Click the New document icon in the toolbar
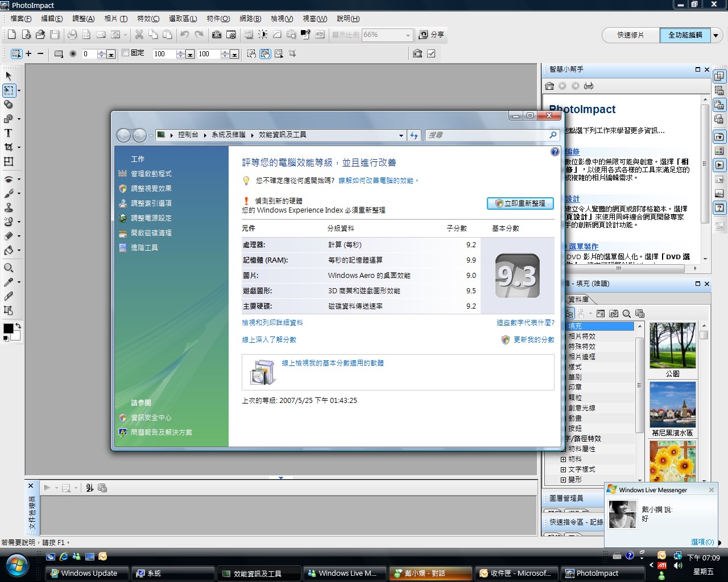Viewport: 728px width, 582px height. click(x=11, y=35)
